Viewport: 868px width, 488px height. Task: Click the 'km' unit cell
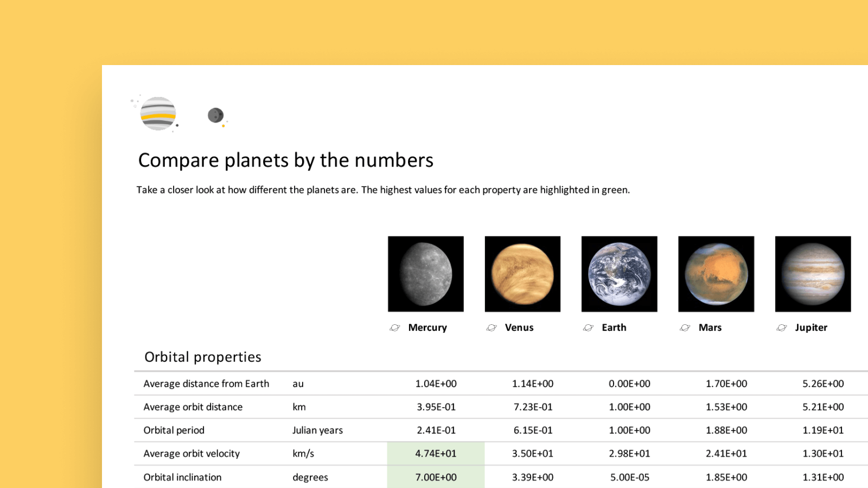[299, 407]
